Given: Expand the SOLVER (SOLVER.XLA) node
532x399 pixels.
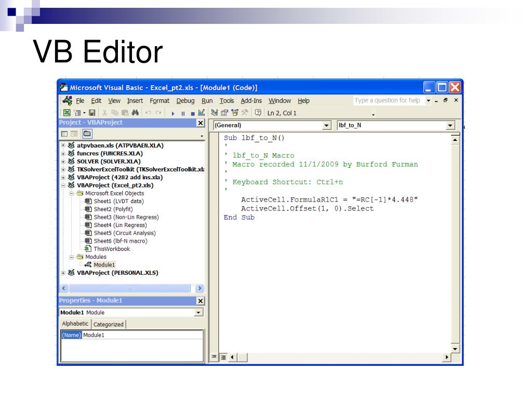Looking at the screenshot, I should click(63, 162).
